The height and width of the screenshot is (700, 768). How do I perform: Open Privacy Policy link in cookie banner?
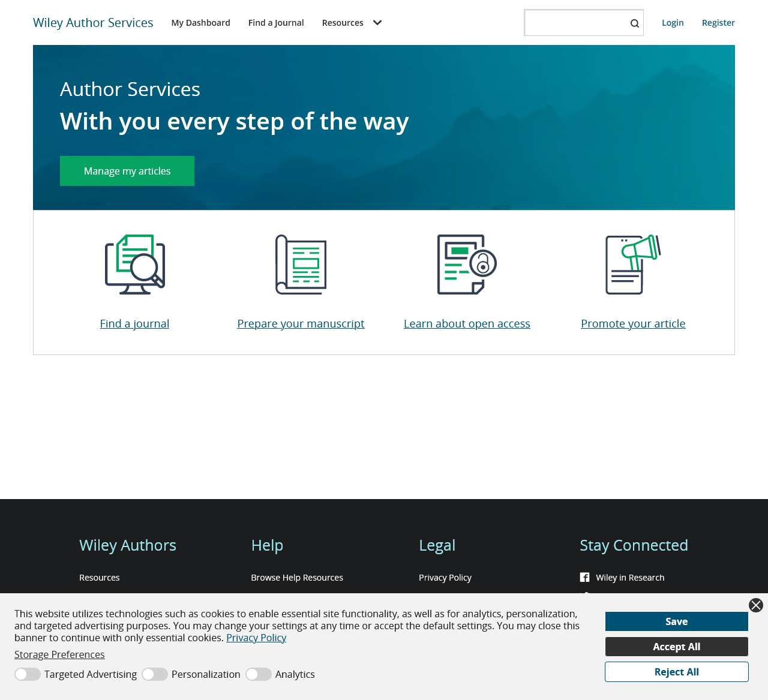click(256, 638)
